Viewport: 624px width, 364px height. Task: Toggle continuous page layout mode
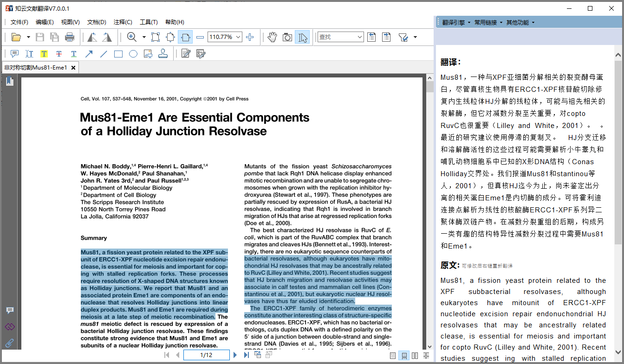(404, 356)
